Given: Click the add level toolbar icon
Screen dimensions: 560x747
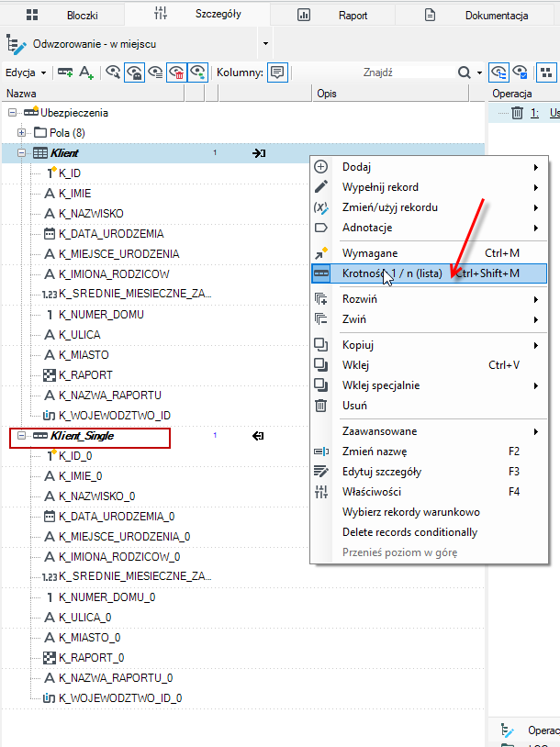Looking at the screenshot, I should point(65,72).
